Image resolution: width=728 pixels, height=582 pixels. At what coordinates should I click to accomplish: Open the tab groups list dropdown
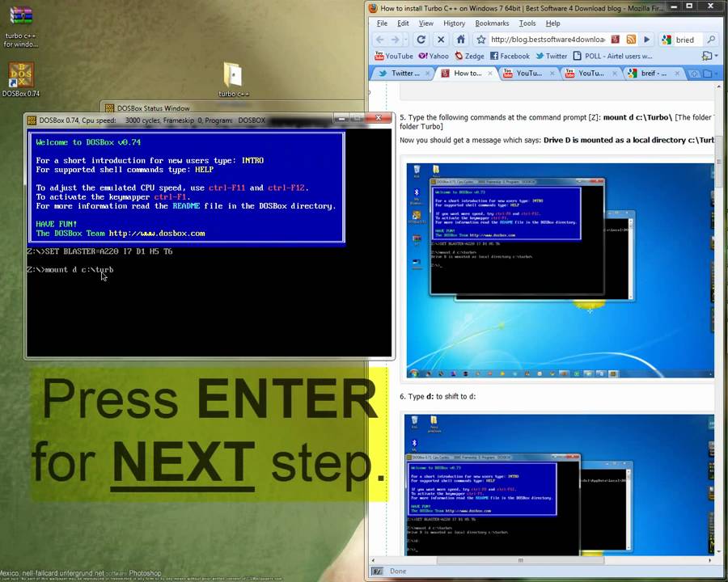click(710, 74)
